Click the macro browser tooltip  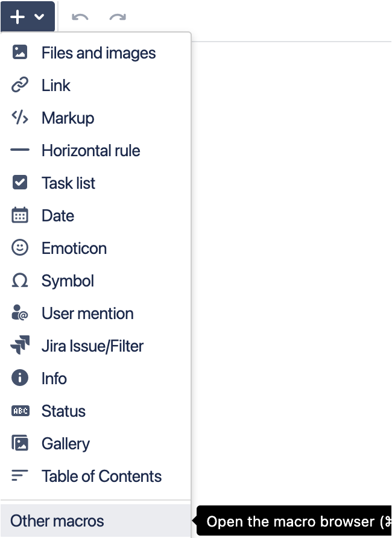pyautogui.click(x=296, y=521)
